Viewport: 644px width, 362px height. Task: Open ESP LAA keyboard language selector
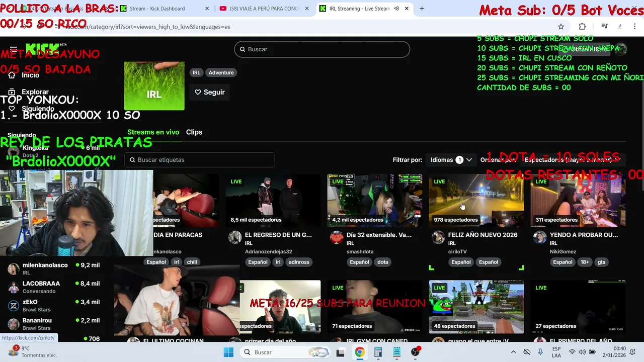(x=556, y=352)
